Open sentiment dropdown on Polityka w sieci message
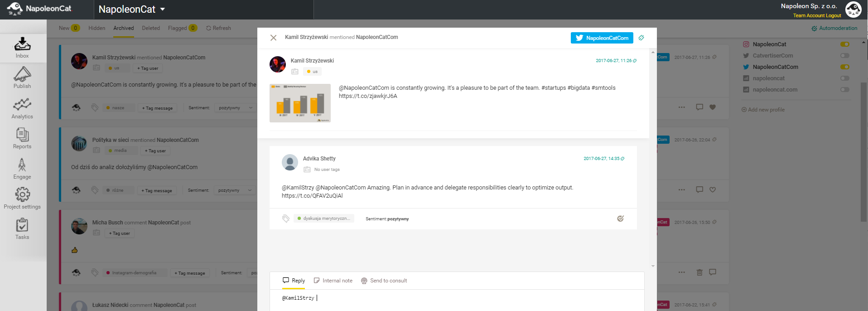 tap(234, 190)
